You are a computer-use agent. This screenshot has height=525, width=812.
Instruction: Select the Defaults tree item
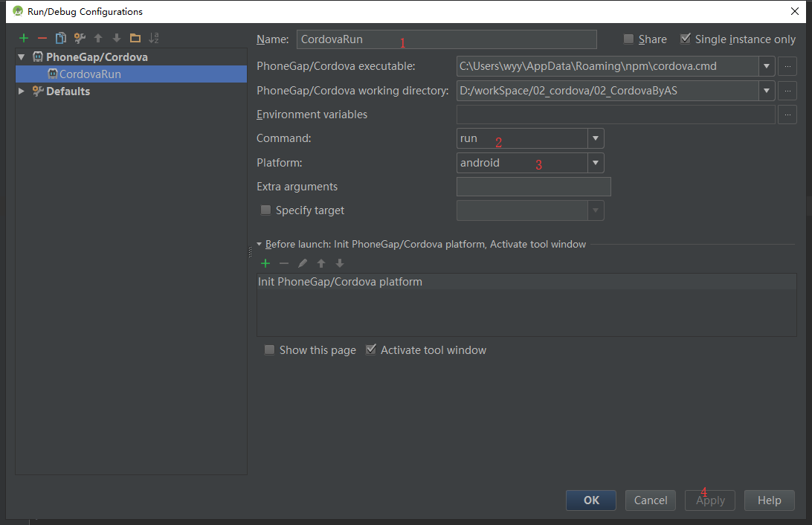click(x=68, y=91)
